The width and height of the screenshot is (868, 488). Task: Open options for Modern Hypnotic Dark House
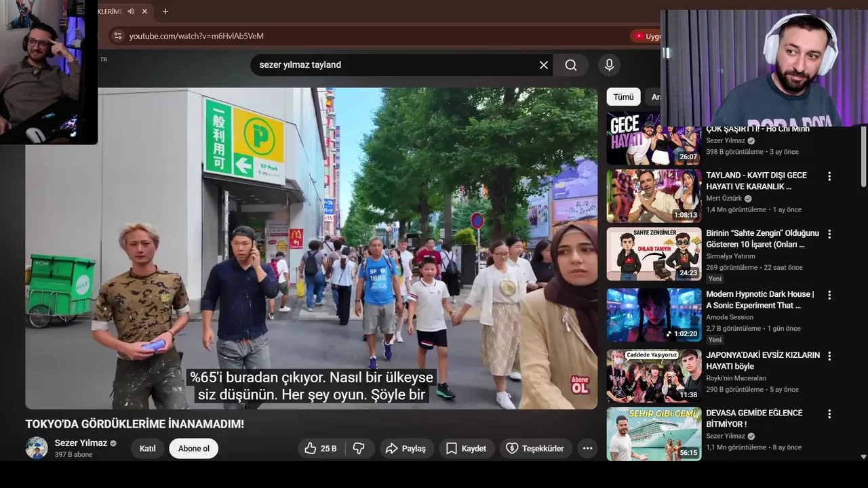tap(829, 295)
